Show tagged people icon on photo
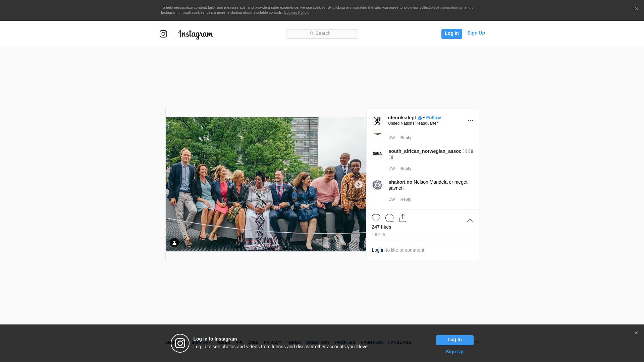Viewport: 644px width, 362px height. click(174, 243)
